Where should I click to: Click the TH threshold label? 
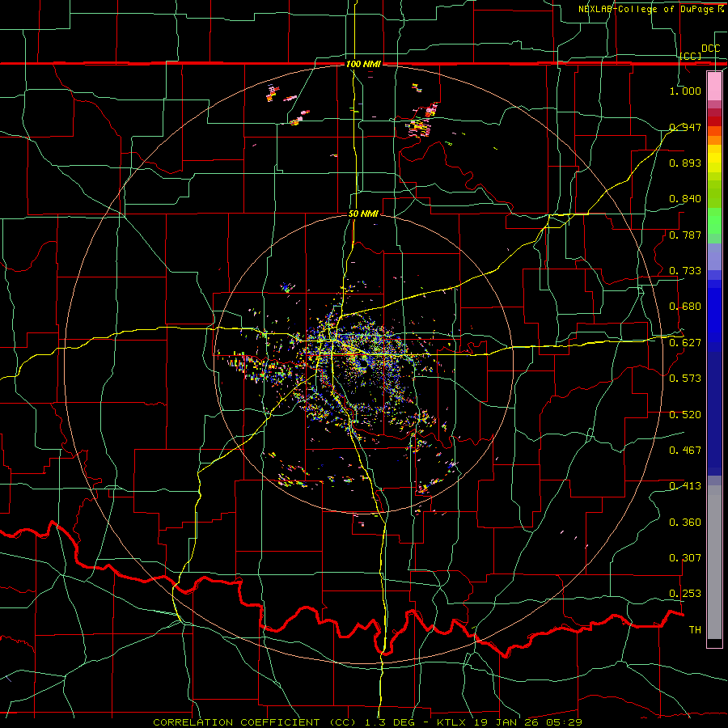695,630
